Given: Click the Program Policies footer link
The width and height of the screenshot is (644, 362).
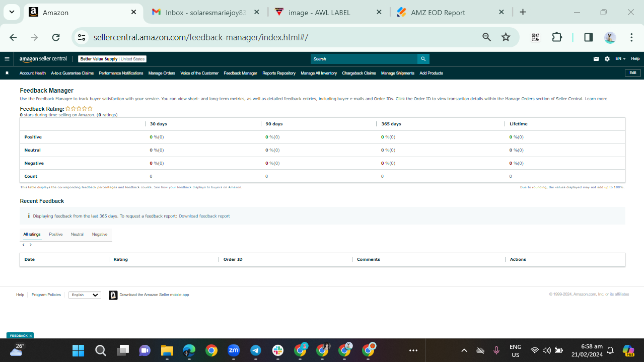Looking at the screenshot, I should (x=46, y=295).
